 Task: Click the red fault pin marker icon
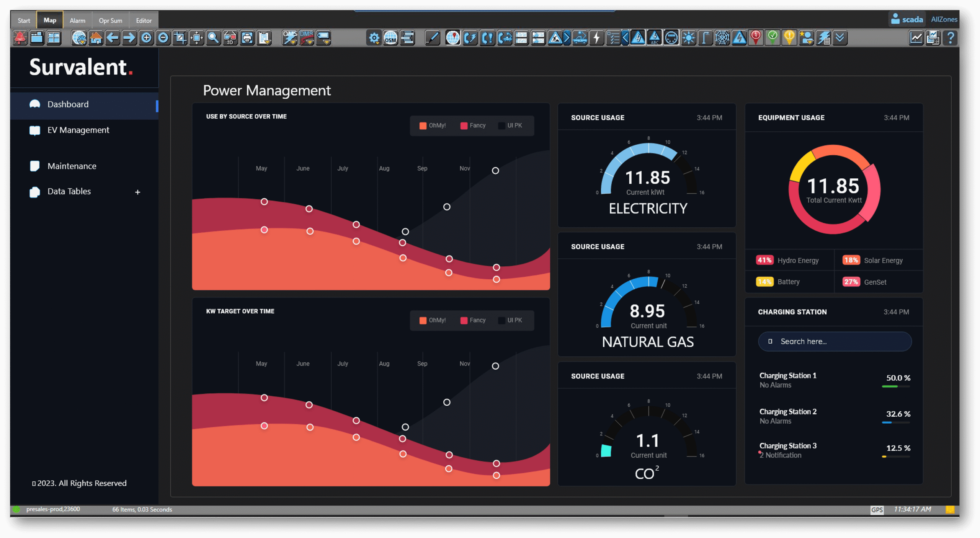coord(756,38)
